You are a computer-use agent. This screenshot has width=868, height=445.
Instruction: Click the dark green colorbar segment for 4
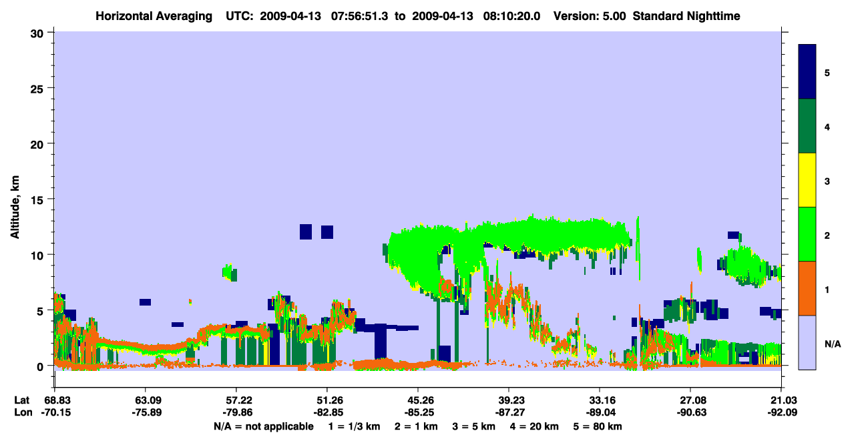[x=807, y=126]
